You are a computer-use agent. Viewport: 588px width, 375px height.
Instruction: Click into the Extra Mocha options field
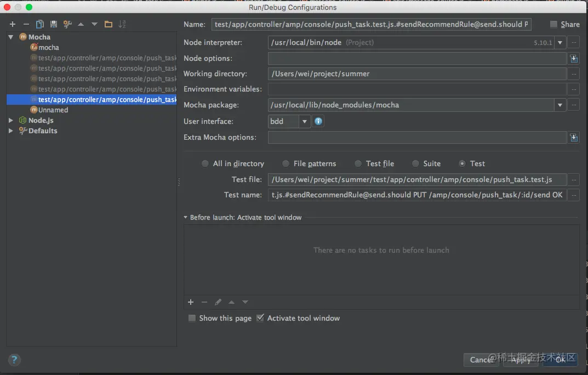[x=417, y=138]
